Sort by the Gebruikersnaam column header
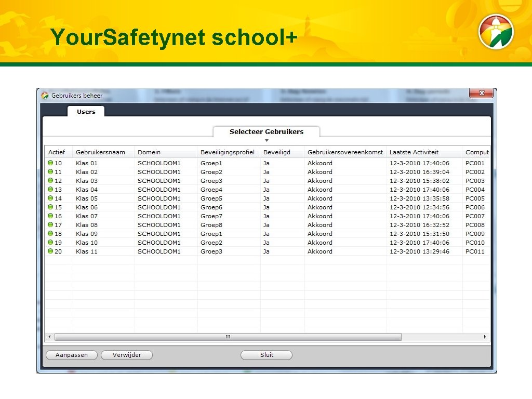Image resolution: width=532 pixels, height=399 pixels. point(103,152)
